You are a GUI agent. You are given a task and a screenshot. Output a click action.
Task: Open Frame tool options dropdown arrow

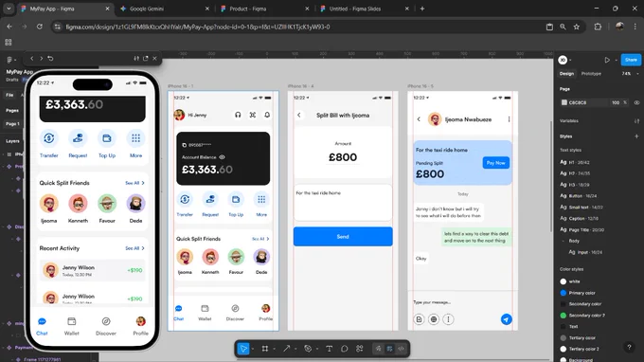[274, 349]
